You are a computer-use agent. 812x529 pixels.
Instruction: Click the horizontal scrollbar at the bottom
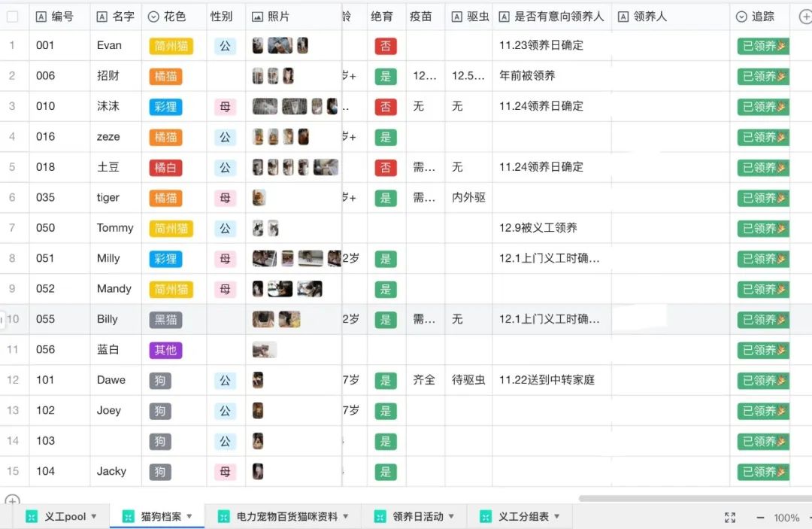click(x=692, y=498)
